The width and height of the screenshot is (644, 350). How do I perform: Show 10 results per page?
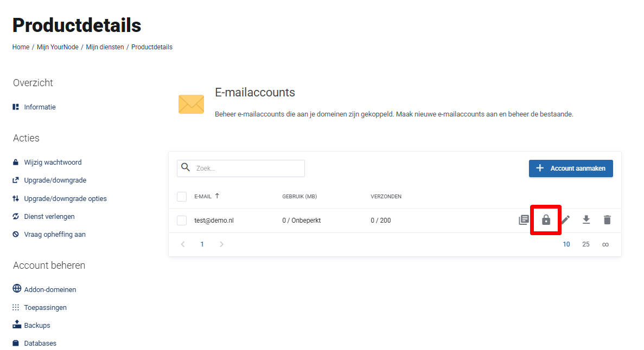pyautogui.click(x=566, y=244)
